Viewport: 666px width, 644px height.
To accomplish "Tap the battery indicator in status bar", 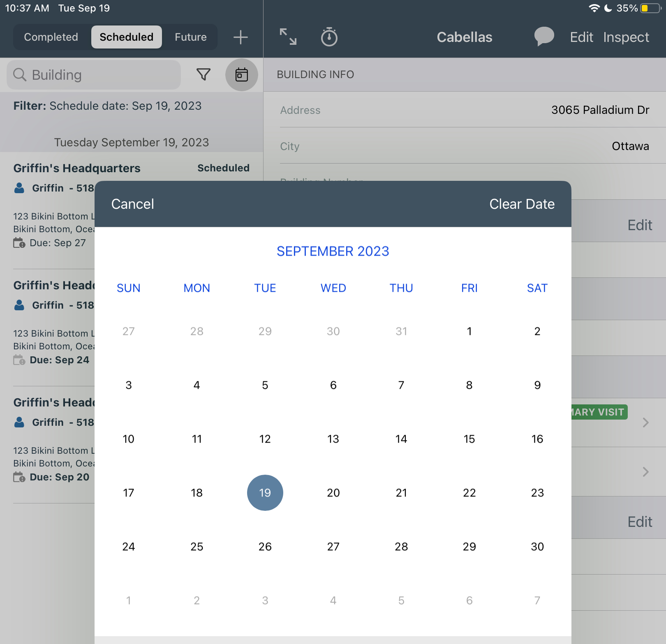I will [x=650, y=8].
